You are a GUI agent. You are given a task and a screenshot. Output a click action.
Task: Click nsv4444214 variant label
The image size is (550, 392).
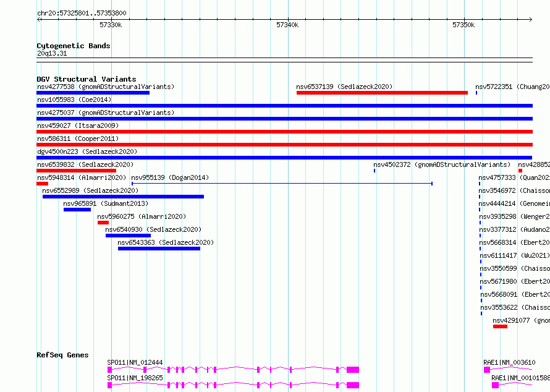click(514, 203)
